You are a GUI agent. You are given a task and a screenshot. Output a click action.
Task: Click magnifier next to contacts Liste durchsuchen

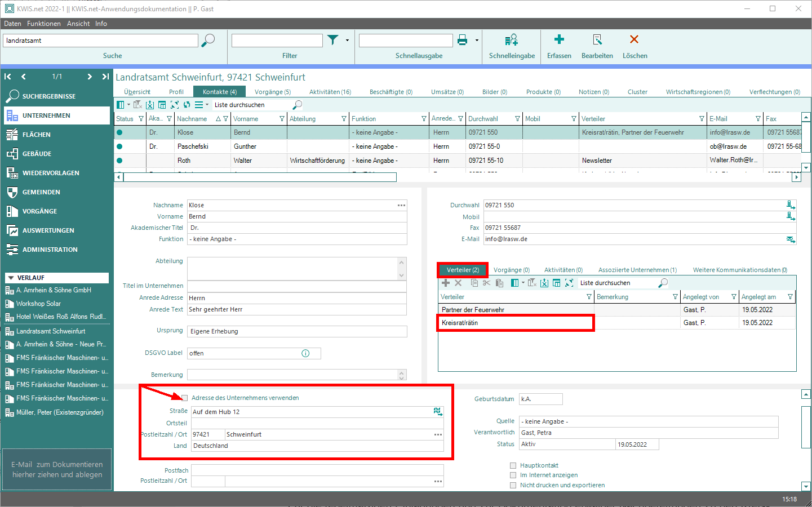[x=298, y=105]
